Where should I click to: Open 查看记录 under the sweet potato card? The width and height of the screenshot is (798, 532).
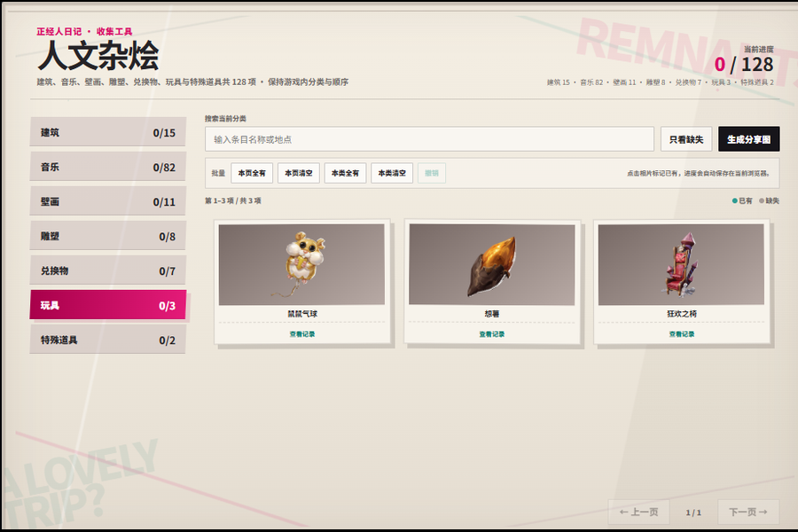[491, 334]
